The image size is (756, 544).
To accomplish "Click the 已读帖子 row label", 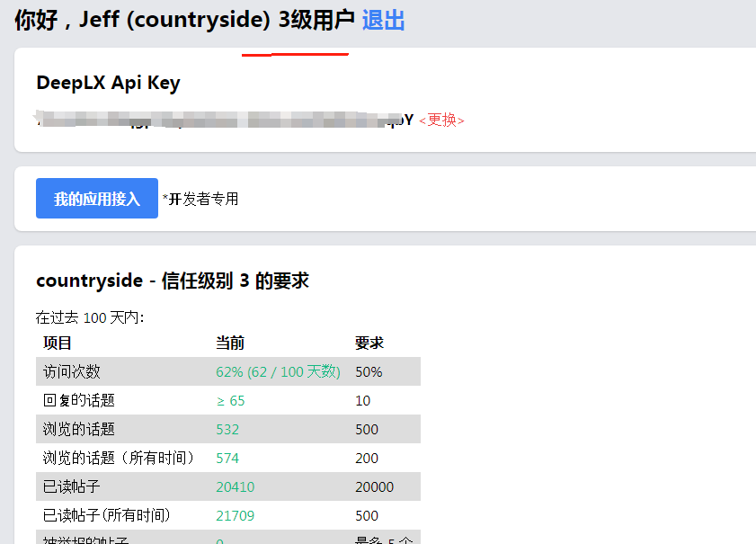I will point(71,486).
